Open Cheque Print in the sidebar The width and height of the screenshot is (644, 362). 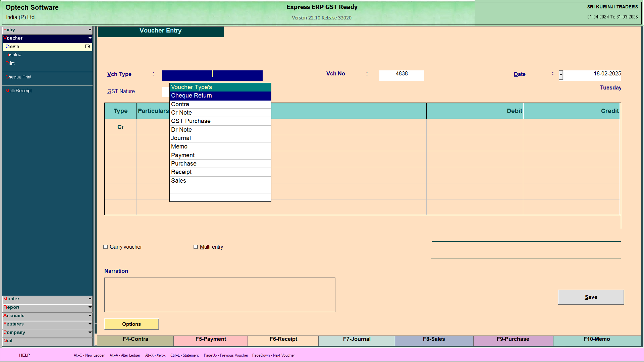tap(18, 77)
